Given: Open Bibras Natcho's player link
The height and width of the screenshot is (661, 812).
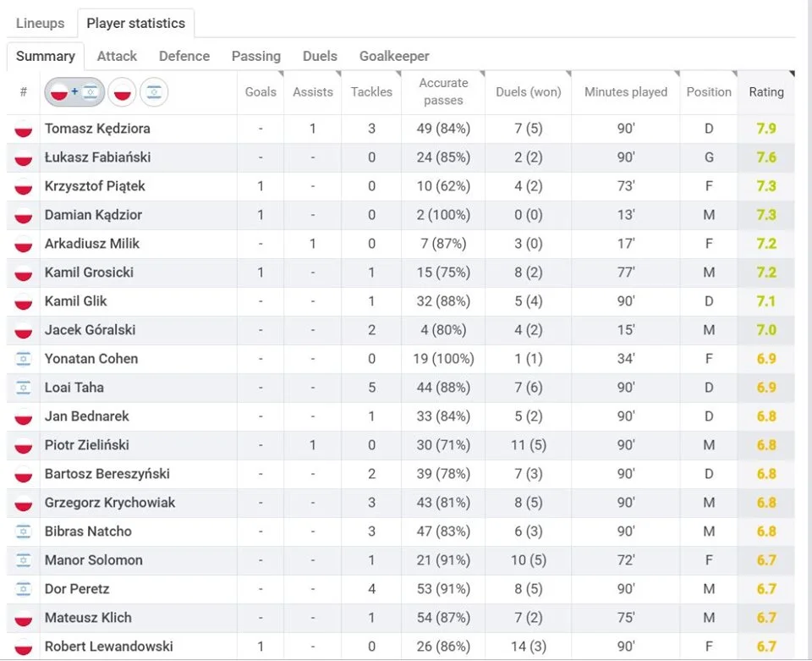Looking at the screenshot, I should point(88,532).
